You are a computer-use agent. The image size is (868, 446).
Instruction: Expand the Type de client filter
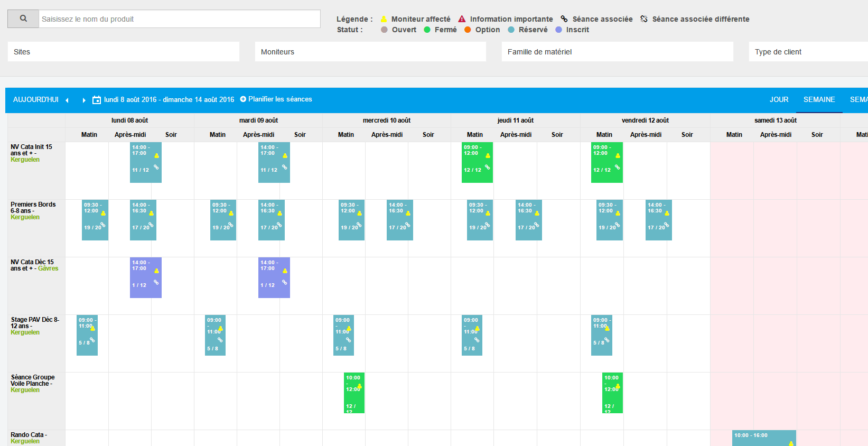click(808, 52)
